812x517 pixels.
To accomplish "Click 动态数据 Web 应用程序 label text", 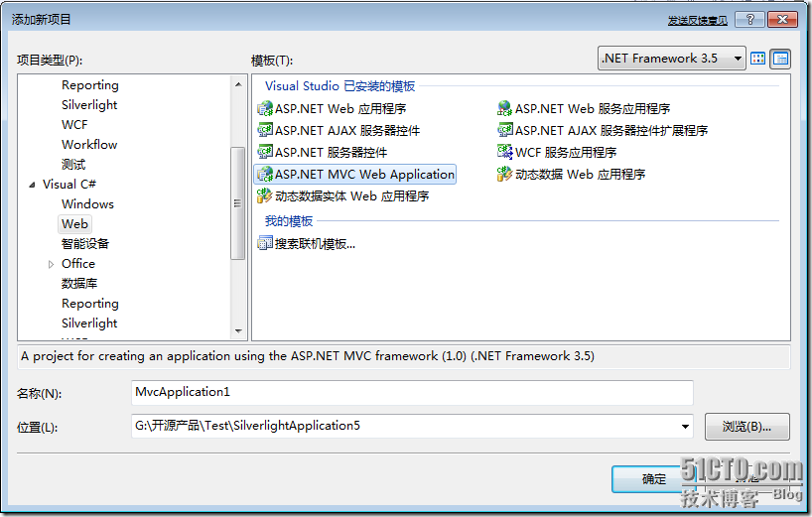I will pos(580,175).
